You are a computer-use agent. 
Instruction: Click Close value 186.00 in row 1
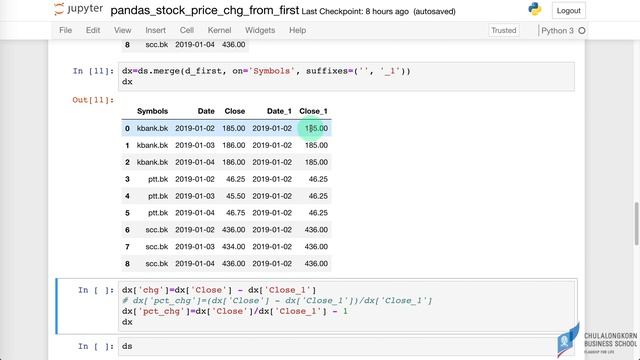point(233,145)
